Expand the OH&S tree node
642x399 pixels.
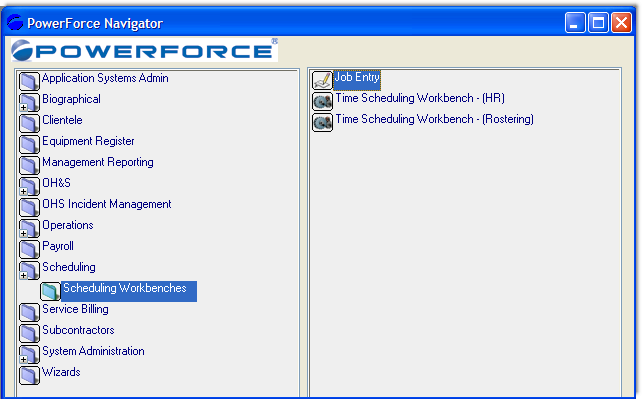[x=23, y=192]
